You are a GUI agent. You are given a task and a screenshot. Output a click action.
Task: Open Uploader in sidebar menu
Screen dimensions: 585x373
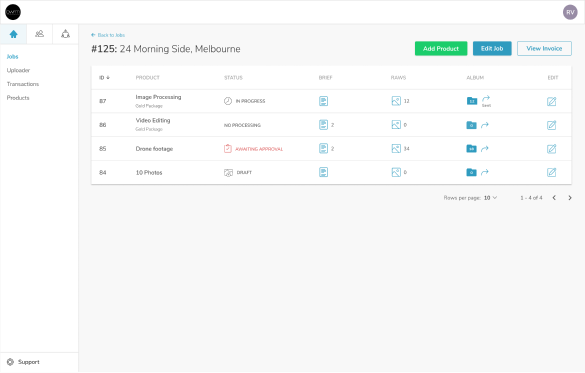click(x=18, y=70)
